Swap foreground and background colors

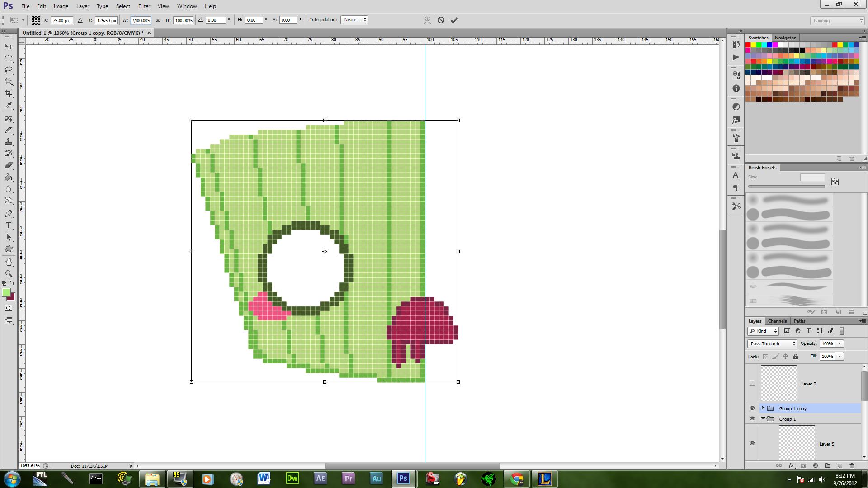tap(12, 283)
